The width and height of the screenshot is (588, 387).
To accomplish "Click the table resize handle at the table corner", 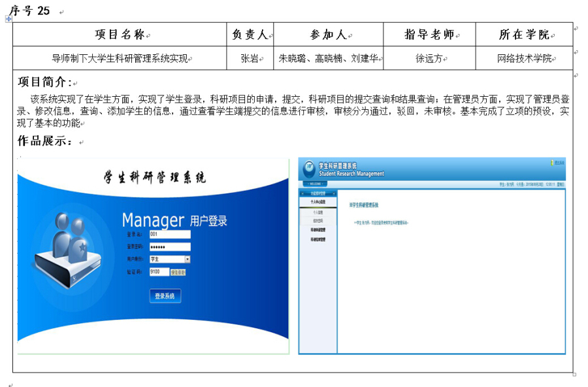I will [x=574, y=374].
